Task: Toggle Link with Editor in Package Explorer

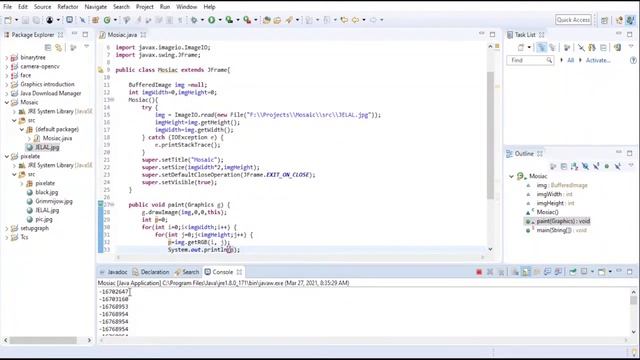Action: 59,48
